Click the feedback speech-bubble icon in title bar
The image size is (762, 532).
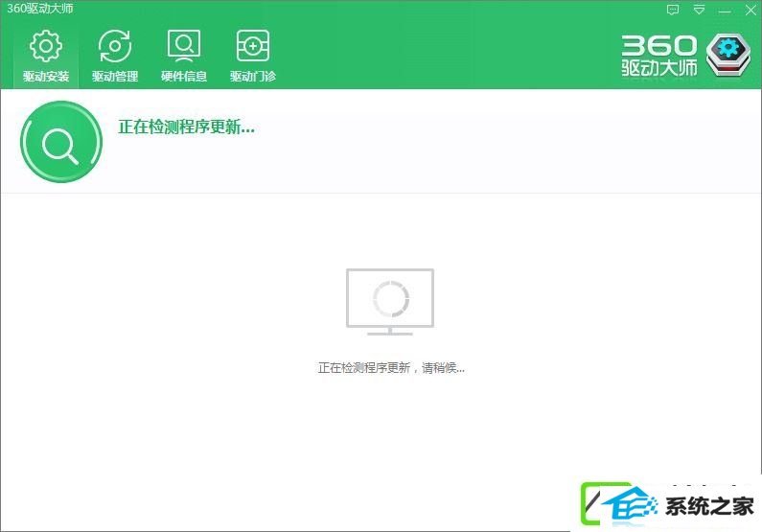(673, 10)
